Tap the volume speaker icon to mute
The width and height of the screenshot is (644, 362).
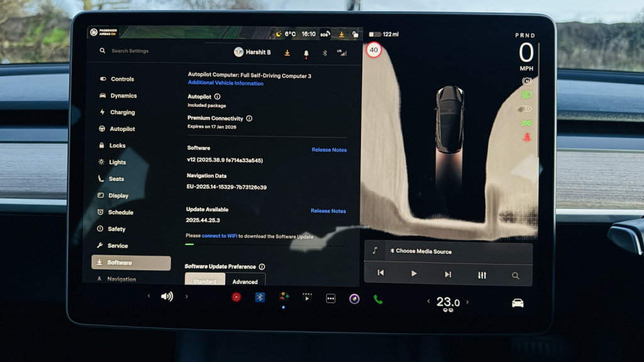(x=166, y=296)
